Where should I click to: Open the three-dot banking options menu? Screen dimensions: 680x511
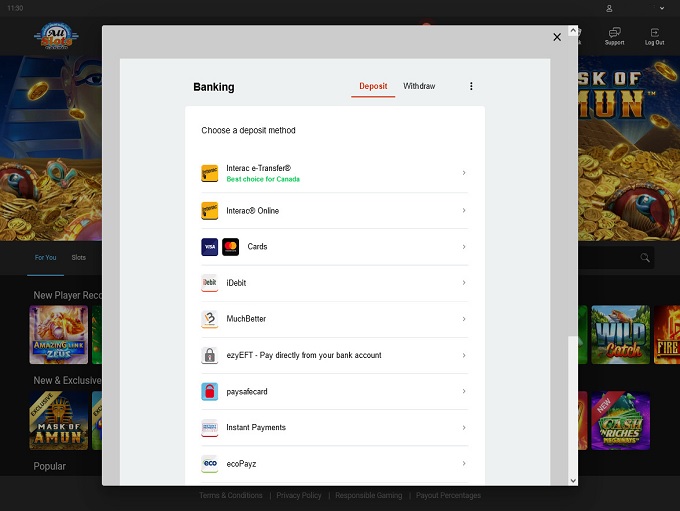click(x=471, y=87)
